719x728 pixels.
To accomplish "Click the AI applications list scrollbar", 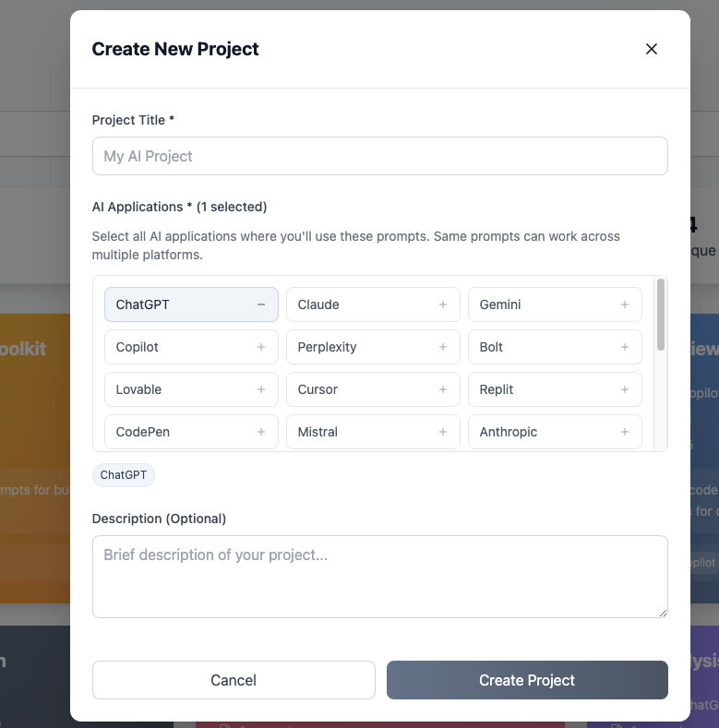I will 661,315.
